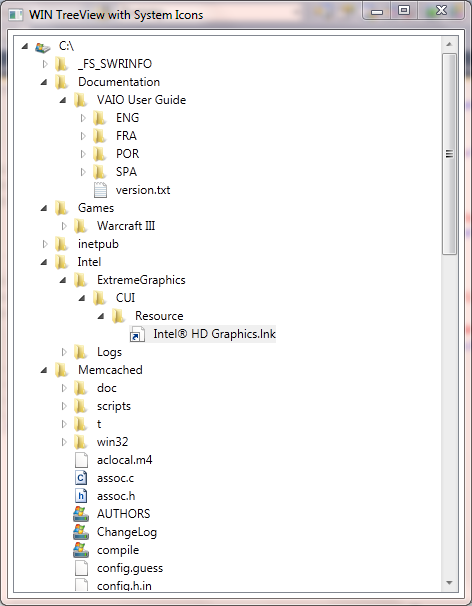Click the Warcraft III folder icon
This screenshot has height=606, width=472.
tap(80, 226)
